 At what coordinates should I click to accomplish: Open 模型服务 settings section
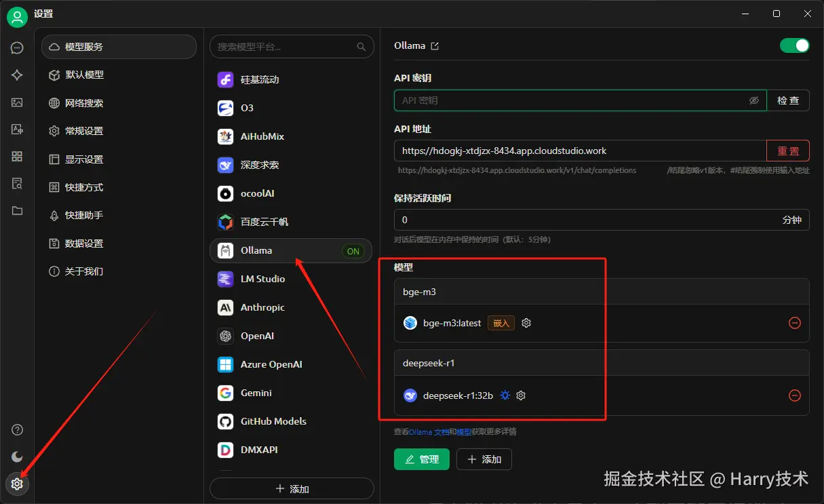click(x=119, y=47)
